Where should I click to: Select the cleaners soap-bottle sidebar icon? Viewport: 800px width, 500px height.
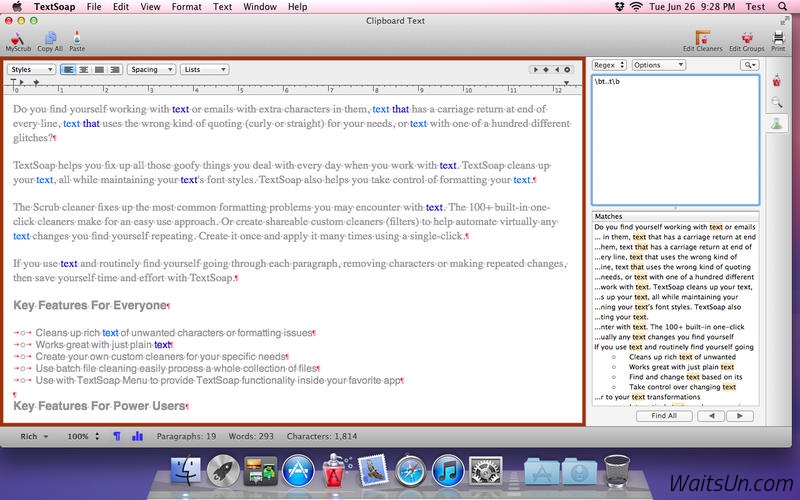tap(777, 80)
